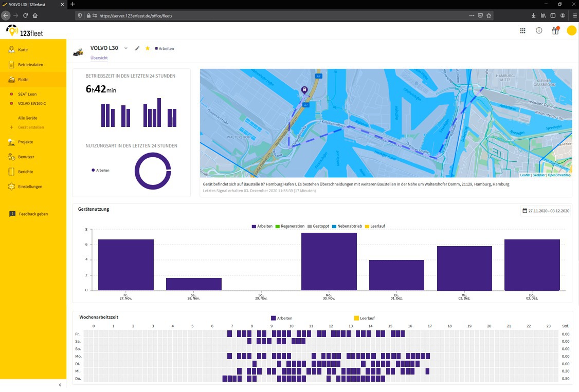Bookmark this page with star icon
This screenshot has height=392, width=579.
click(x=489, y=15)
